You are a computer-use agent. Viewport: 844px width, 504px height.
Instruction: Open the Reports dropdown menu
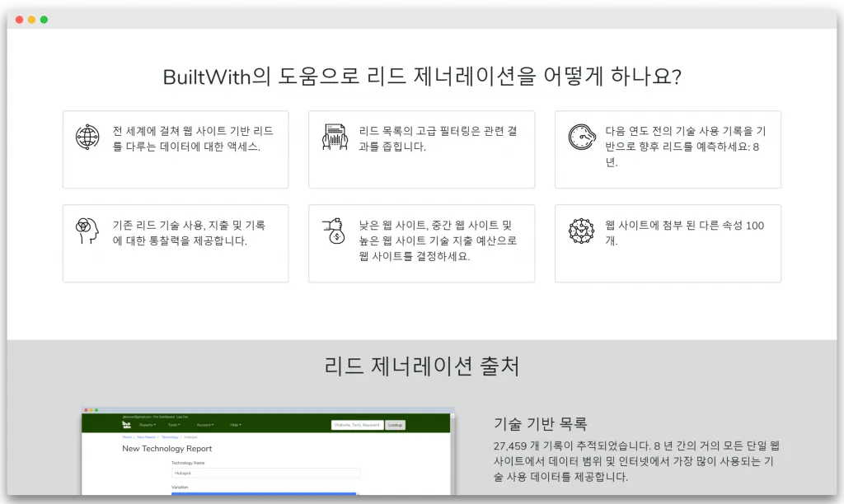[x=146, y=424]
